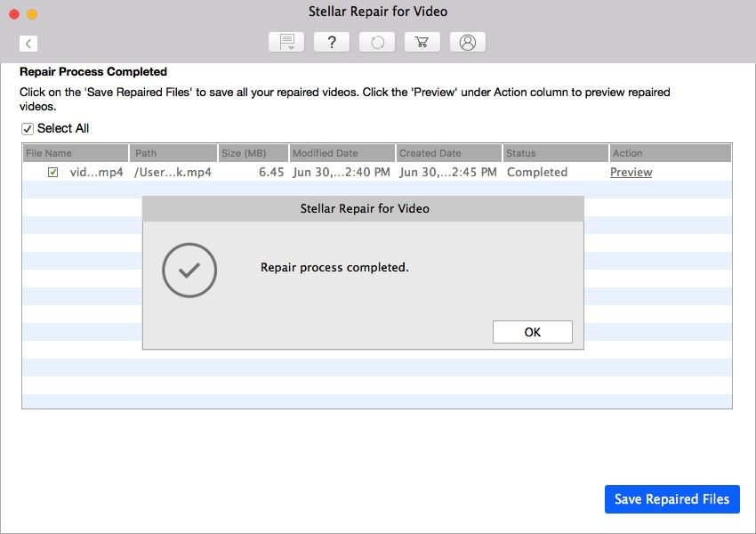Click the 'Repair process completed.' dialog message

(334, 267)
